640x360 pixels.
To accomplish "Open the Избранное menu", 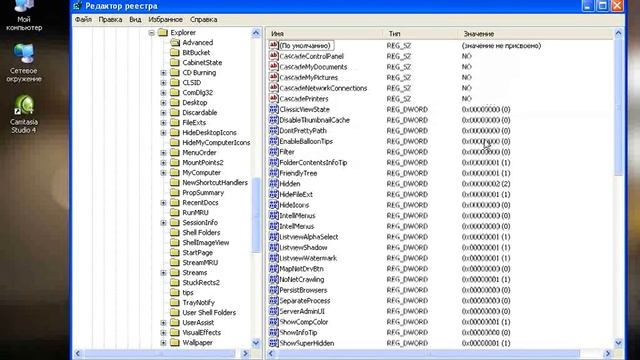I will 165,19.
